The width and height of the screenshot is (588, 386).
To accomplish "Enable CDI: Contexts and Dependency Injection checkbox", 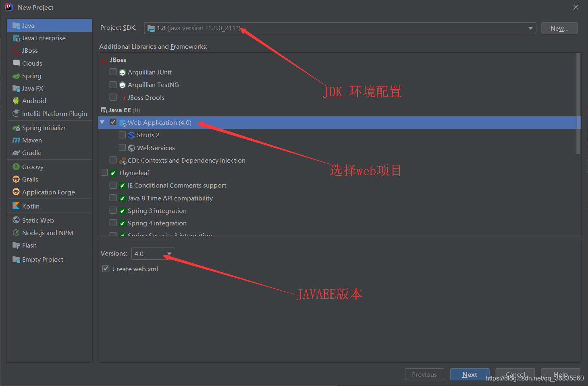I will coord(113,160).
